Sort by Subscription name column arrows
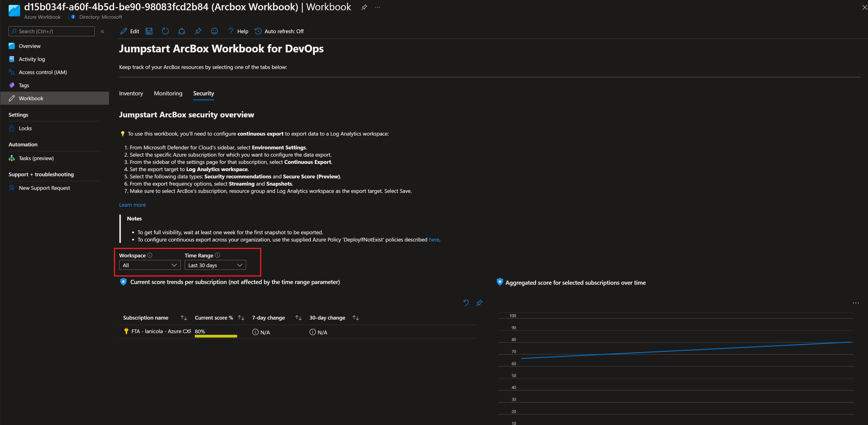Screen dimensions: 868x425 [184, 318]
